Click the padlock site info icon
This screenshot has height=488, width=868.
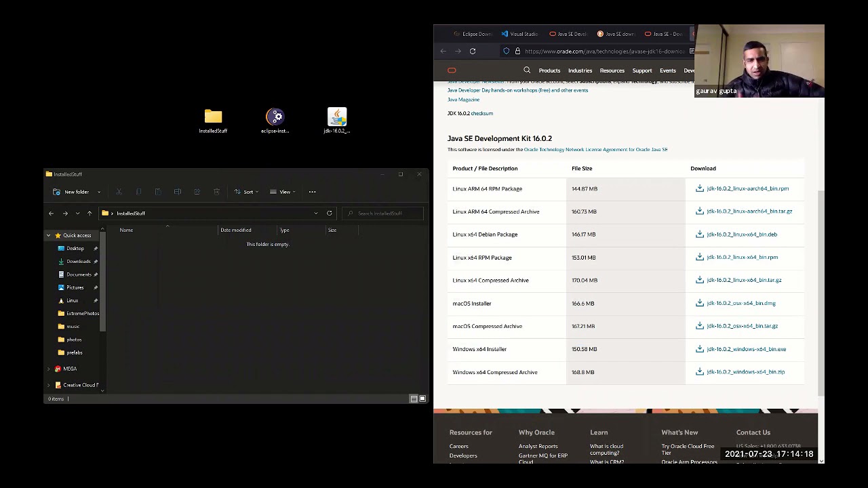(517, 51)
